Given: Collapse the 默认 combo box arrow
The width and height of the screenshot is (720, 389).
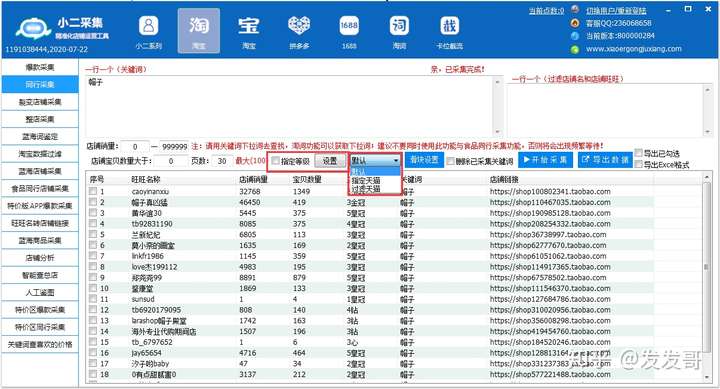Looking at the screenshot, I should (396, 161).
